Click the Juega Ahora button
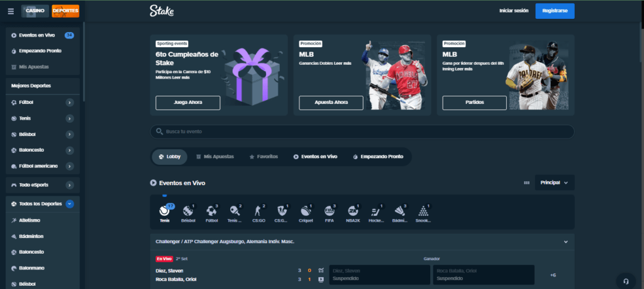 tap(187, 103)
